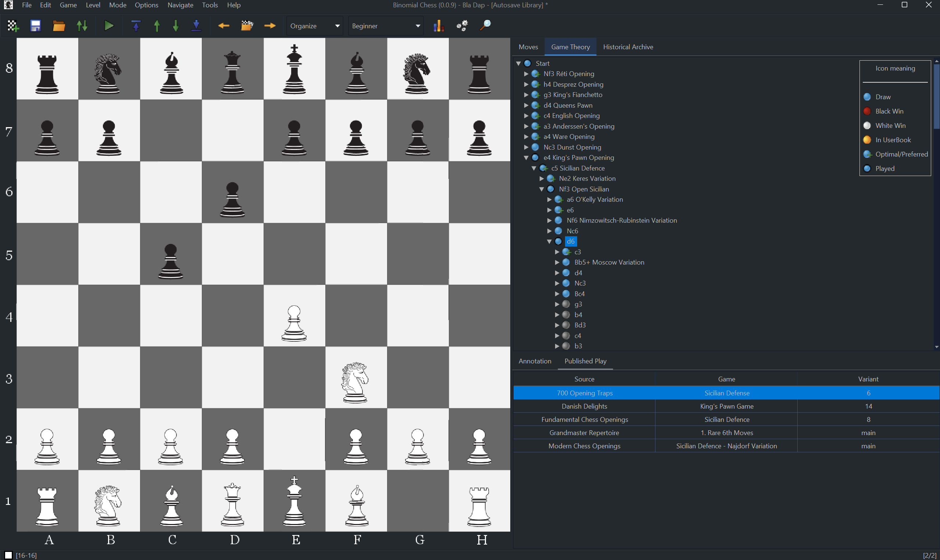Open the engine settings gears icon
Viewport: 940px width, 560px height.
point(462,26)
